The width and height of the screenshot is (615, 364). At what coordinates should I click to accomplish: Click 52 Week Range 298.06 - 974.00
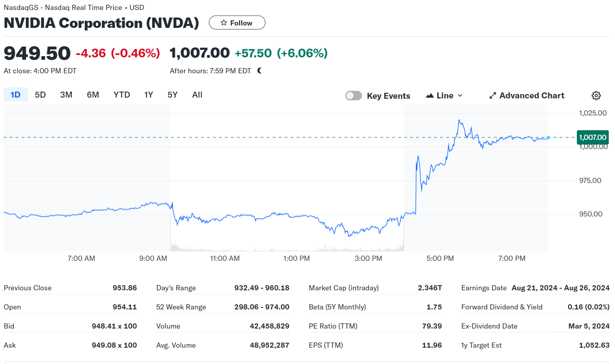(x=262, y=307)
